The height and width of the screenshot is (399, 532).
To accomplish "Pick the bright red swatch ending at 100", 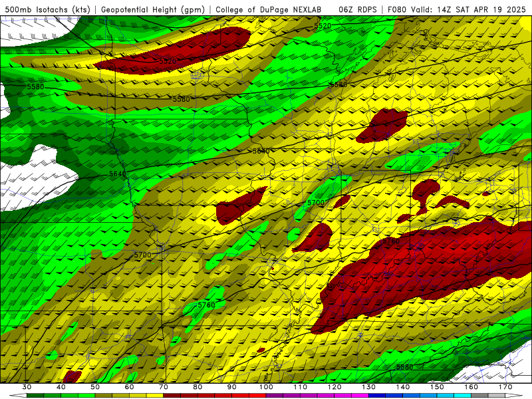I will point(257,396).
